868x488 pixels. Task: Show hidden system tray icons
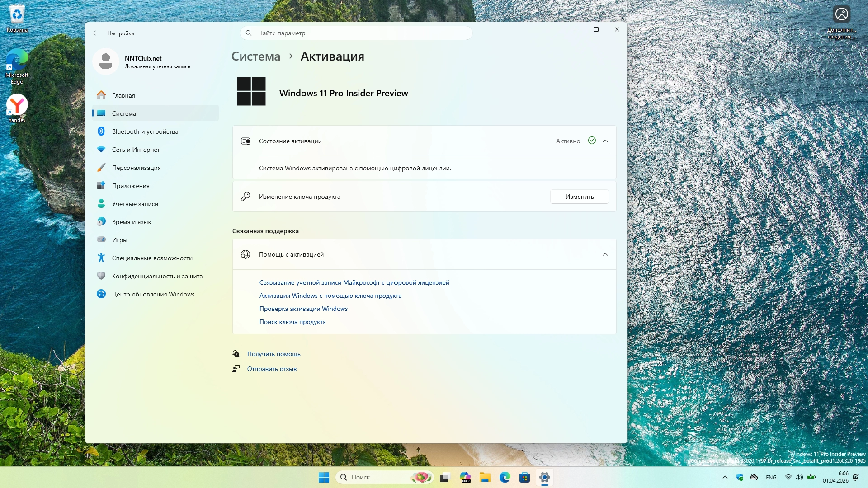point(725,477)
